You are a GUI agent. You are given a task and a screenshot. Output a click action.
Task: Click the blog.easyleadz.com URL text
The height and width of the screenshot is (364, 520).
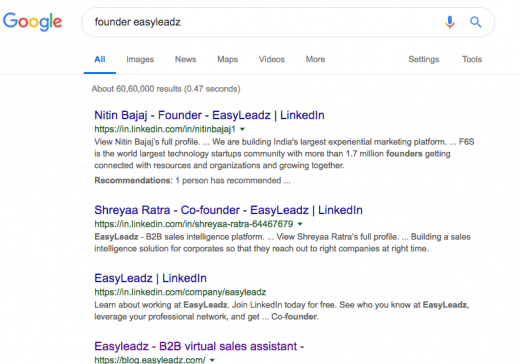150,360
